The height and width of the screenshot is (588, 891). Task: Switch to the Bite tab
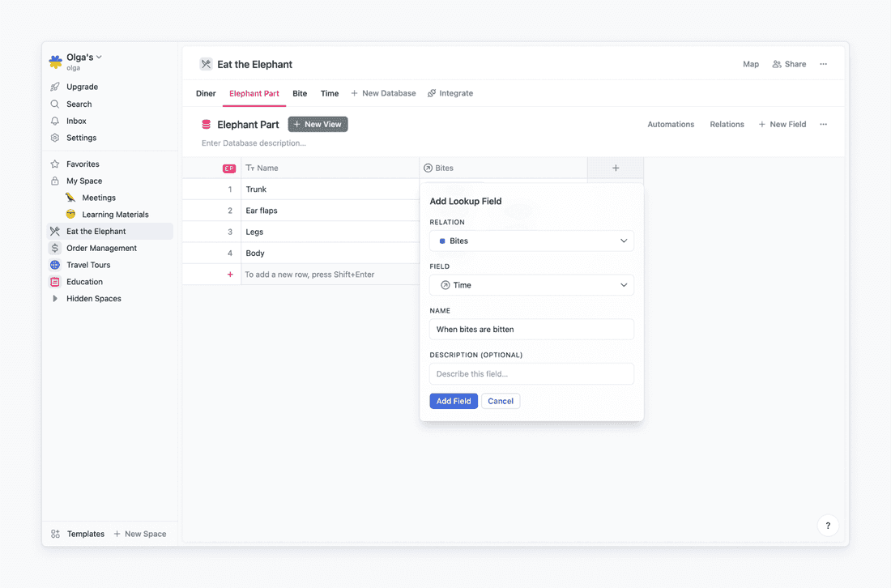click(x=300, y=93)
